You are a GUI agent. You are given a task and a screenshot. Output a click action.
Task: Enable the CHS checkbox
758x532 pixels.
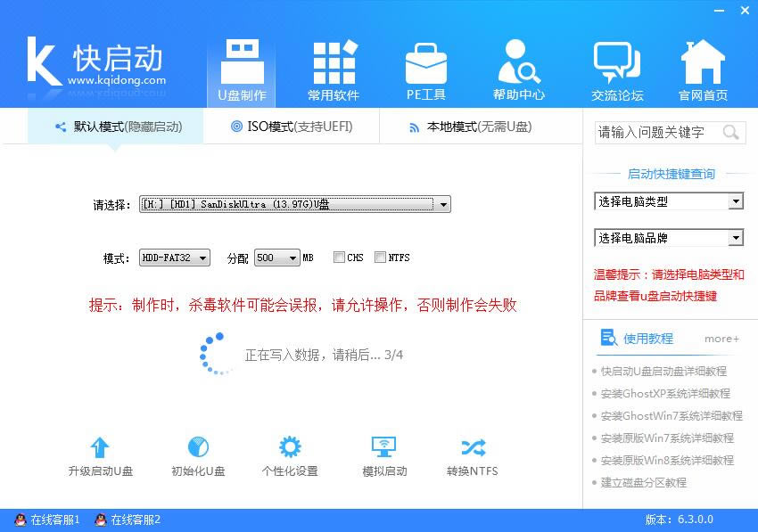click(339, 257)
